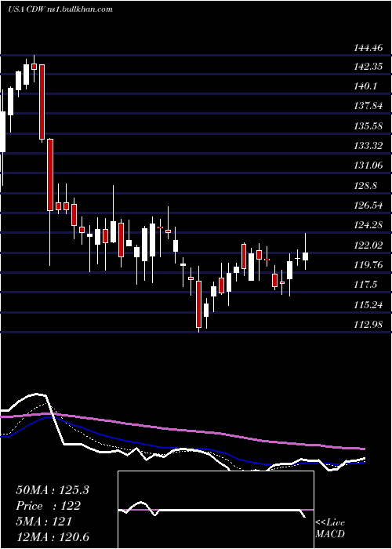Screen dimensions: 392x549
Task: Click the 124.28 price level label
Action: coord(370,225)
